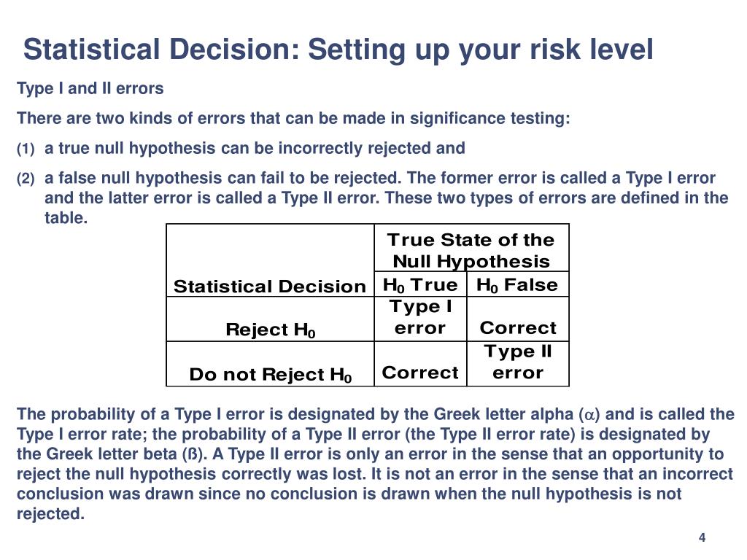
Task: Select the "Do not Reject H0" row label
Action: (x=270, y=375)
